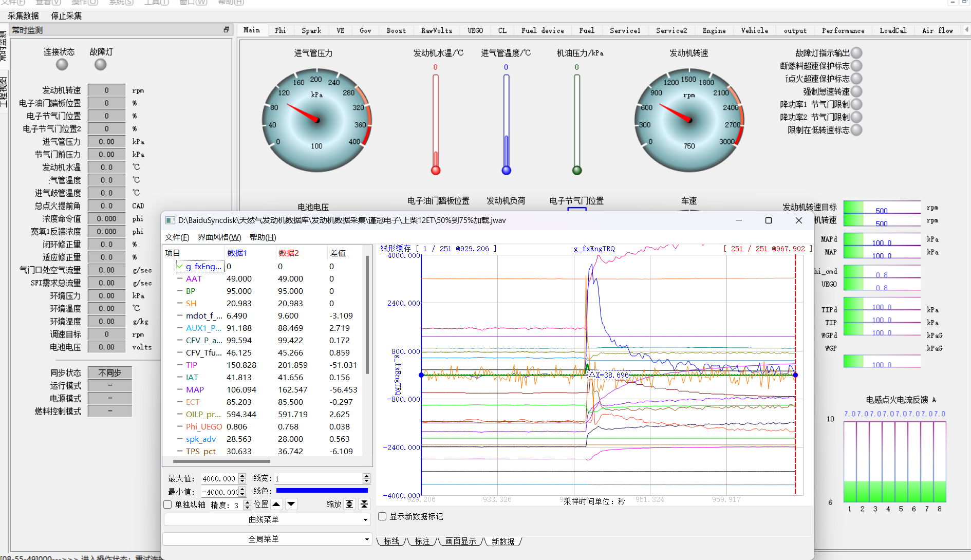Enable the 单独纵轴 checkbox
The image size is (971, 560).
tap(167, 505)
